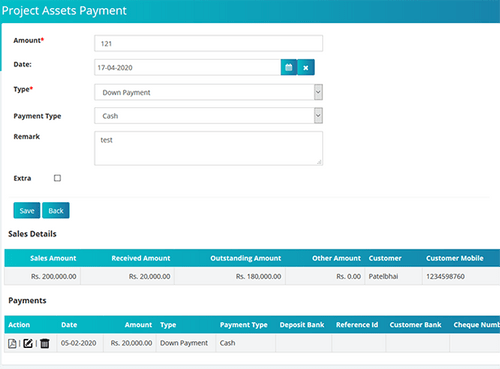Select the Received Amount column header
This screenshot has height=369, width=500.
click(x=141, y=258)
